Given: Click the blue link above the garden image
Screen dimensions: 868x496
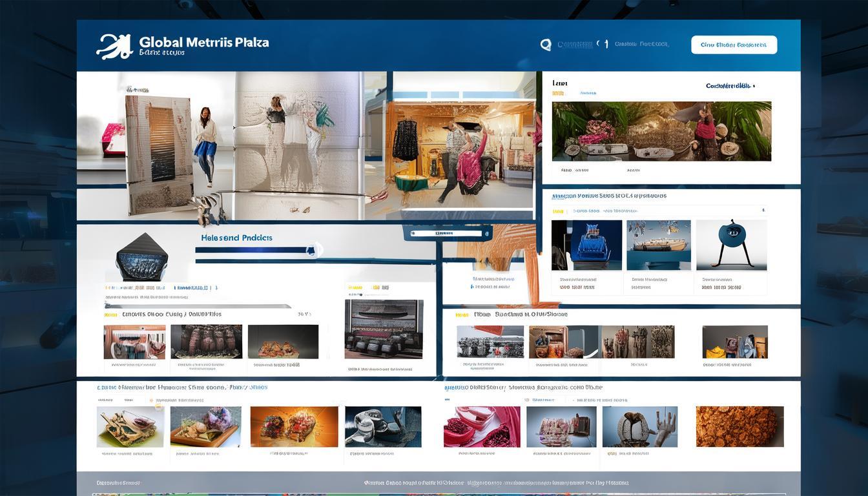Looking at the screenshot, I should pos(730,86).
